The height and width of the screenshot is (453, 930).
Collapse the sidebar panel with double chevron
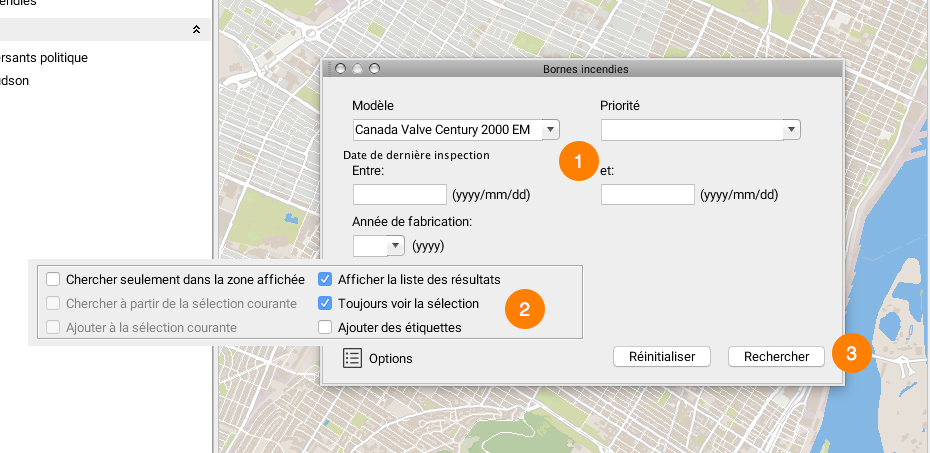[197, 30]
